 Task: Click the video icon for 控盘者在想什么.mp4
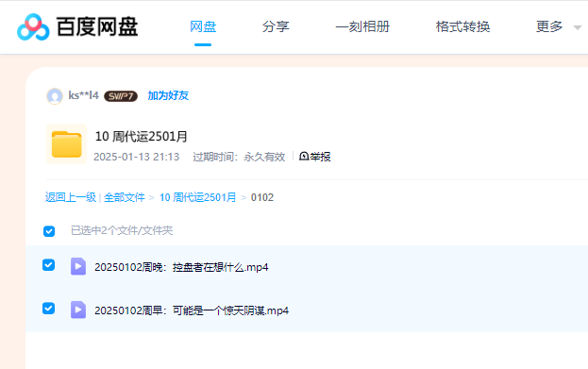tap(78, 267)
